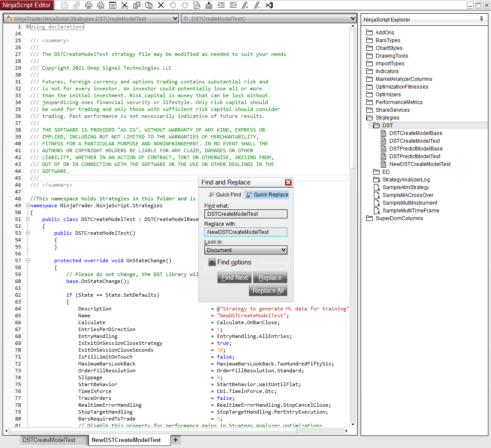This screenshot has width=491, height=448.
Task: Click the page properties window icon
Action: (113, 5)
